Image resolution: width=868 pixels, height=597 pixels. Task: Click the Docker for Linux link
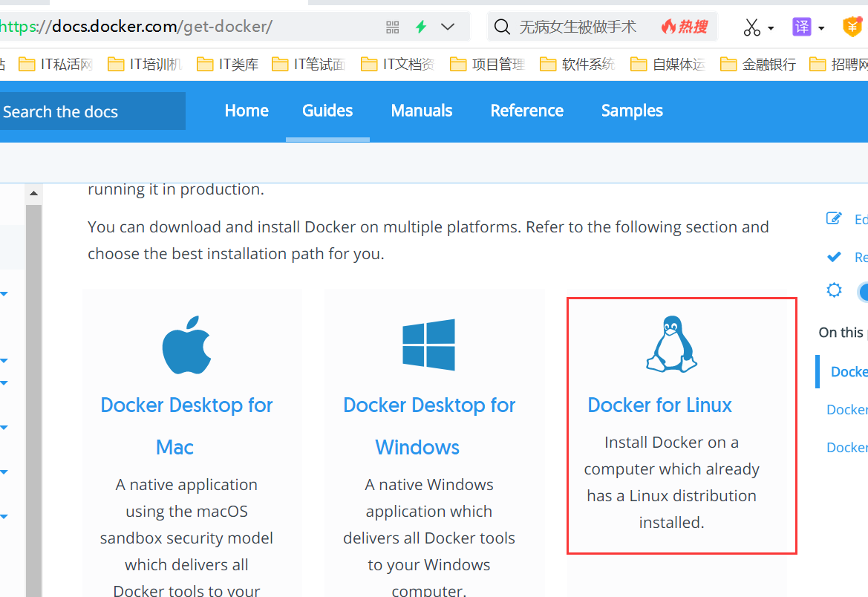659,405
